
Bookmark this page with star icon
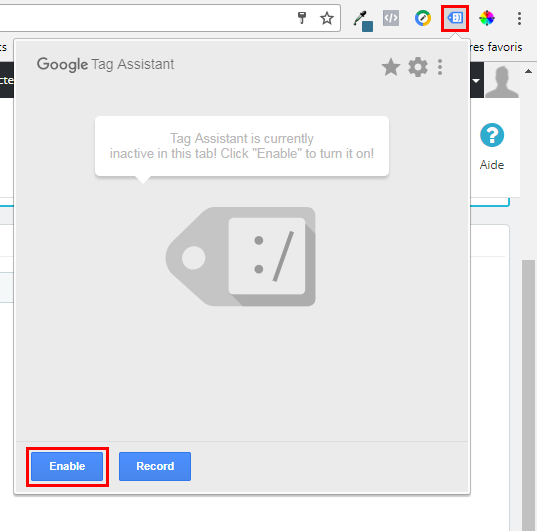[x=327, y=18]
